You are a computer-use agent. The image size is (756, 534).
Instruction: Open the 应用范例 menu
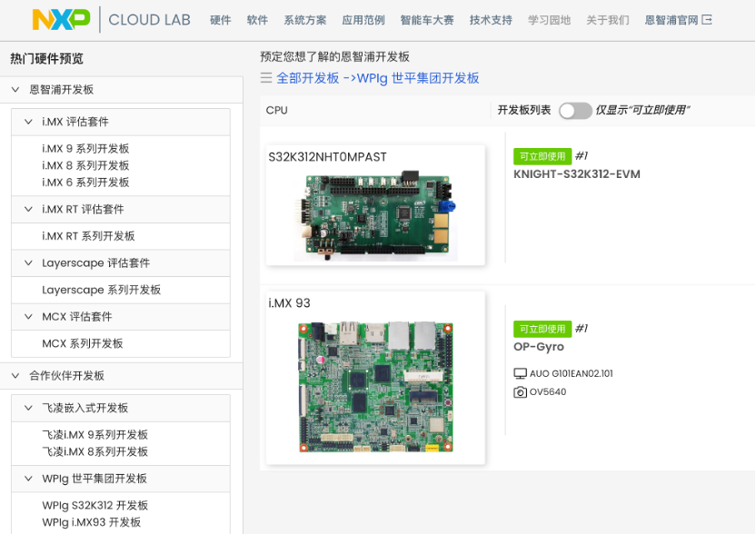[x=363, y=20]
